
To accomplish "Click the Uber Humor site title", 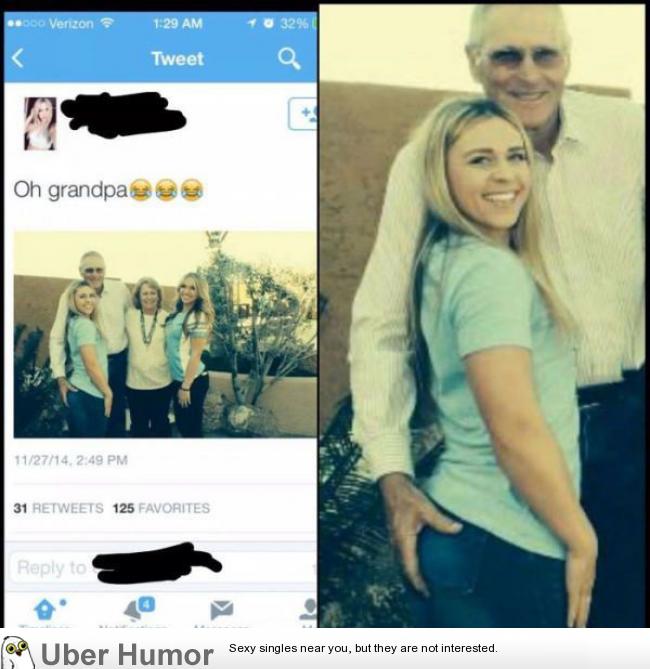I will coord(127,654).
